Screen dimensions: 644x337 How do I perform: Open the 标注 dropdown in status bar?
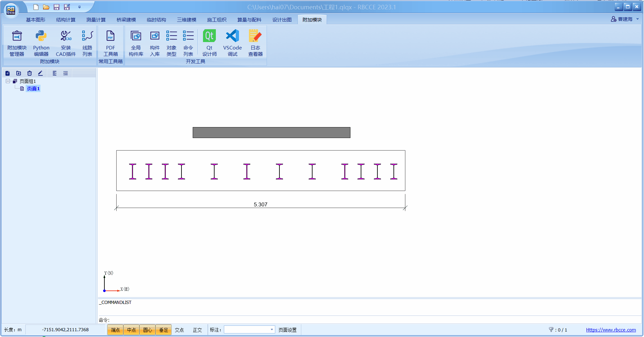point(272,330)
